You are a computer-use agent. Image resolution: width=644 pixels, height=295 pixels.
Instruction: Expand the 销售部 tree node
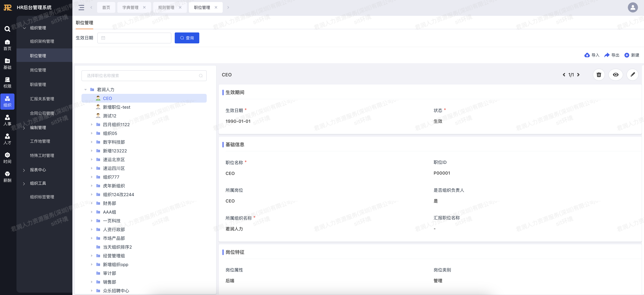pyautogui.click(x=92, y=282)
